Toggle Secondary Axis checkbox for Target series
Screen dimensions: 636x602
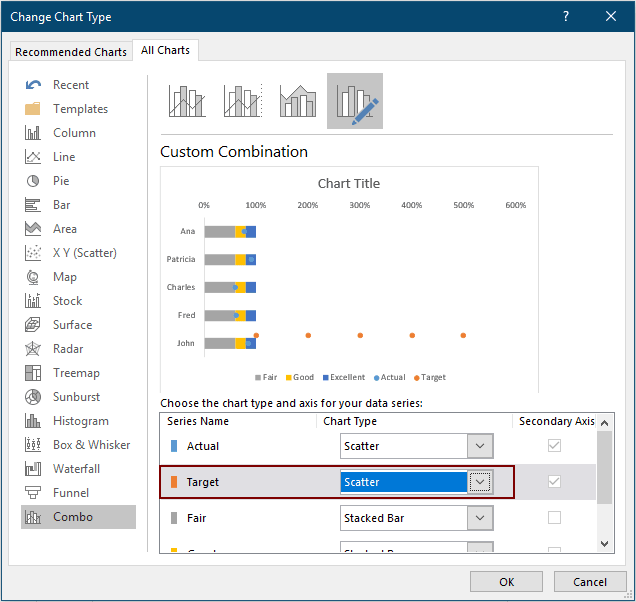pyautogui.click(x=554, y=482)
